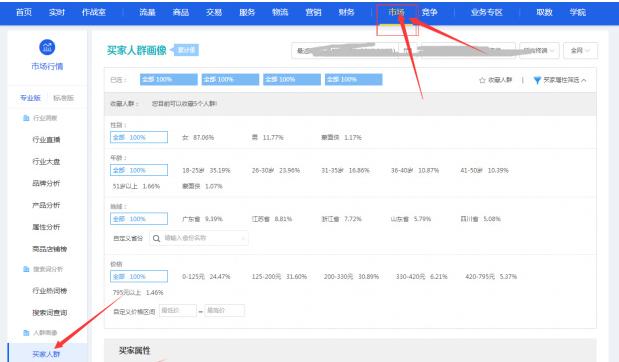Pick price range 795元以上 1.46%
The image size is (619, 362).
(138, 293)
